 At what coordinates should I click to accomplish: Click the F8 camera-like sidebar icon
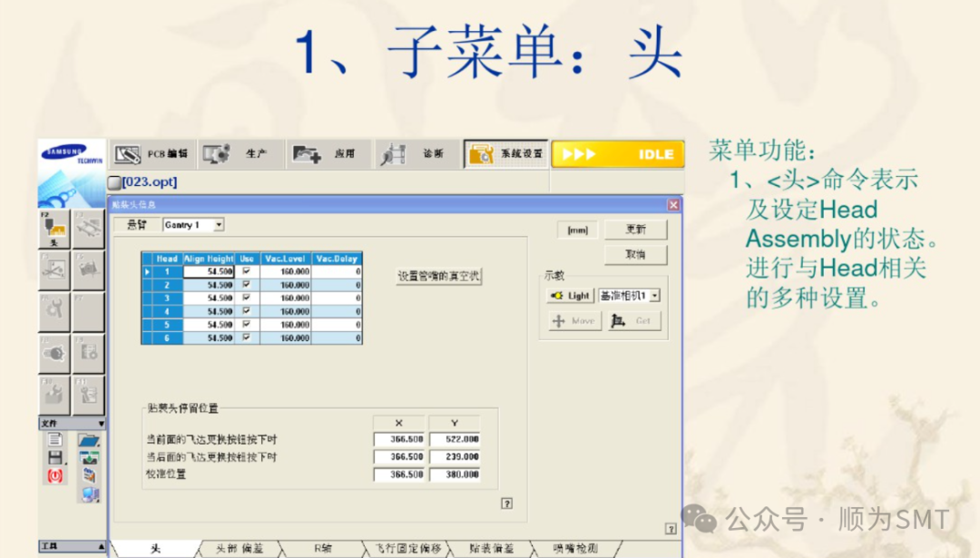point(54,354)
